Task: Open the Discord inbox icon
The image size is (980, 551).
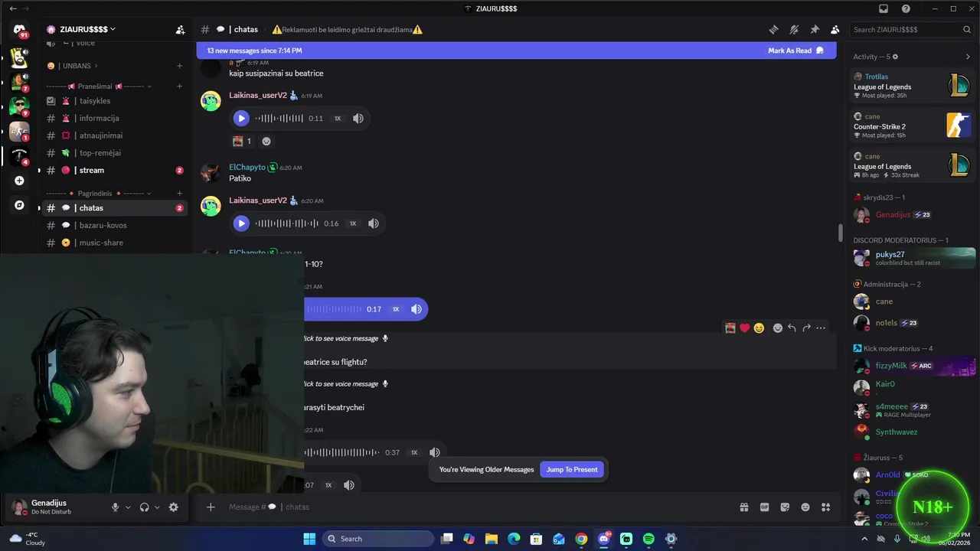Action: [884, 8]
